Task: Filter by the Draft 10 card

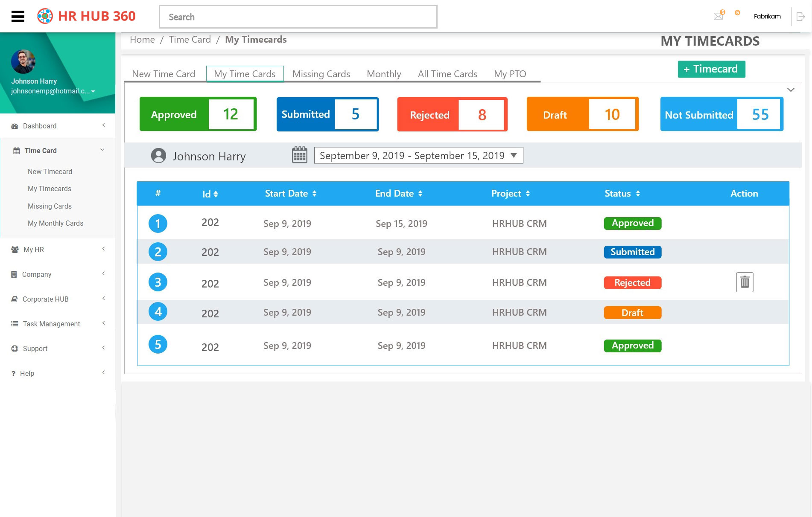Action: point(582,114)
